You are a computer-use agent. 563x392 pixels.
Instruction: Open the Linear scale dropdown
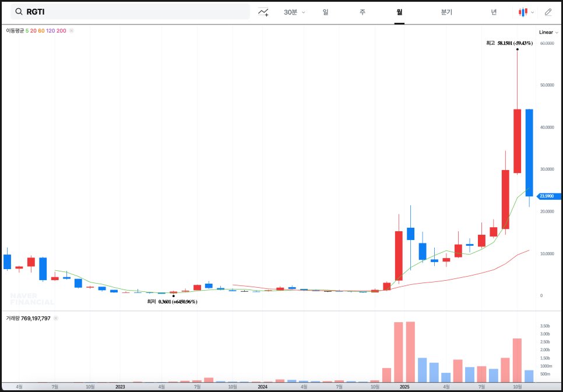click(548, 32)
